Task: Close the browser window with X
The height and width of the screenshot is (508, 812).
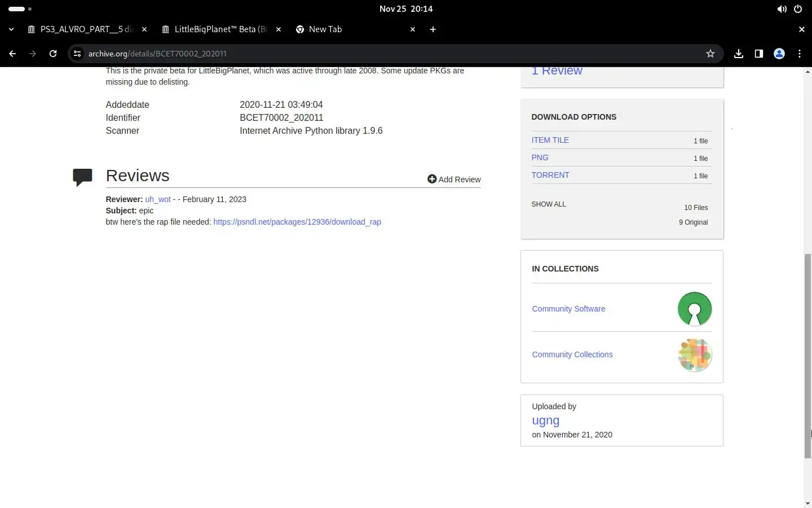Action: coord(802,29)
